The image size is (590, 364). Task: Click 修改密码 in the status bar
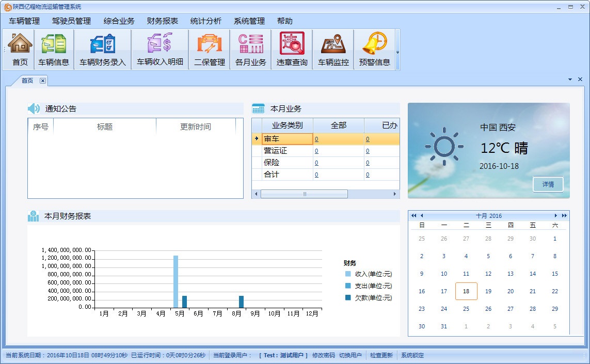tap(324, 355)
